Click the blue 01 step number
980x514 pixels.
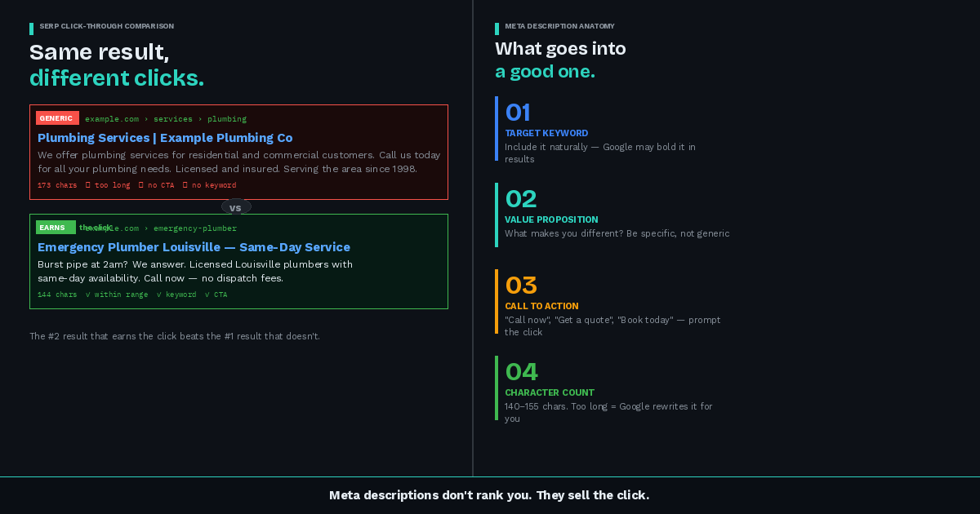tap(518, 113)
